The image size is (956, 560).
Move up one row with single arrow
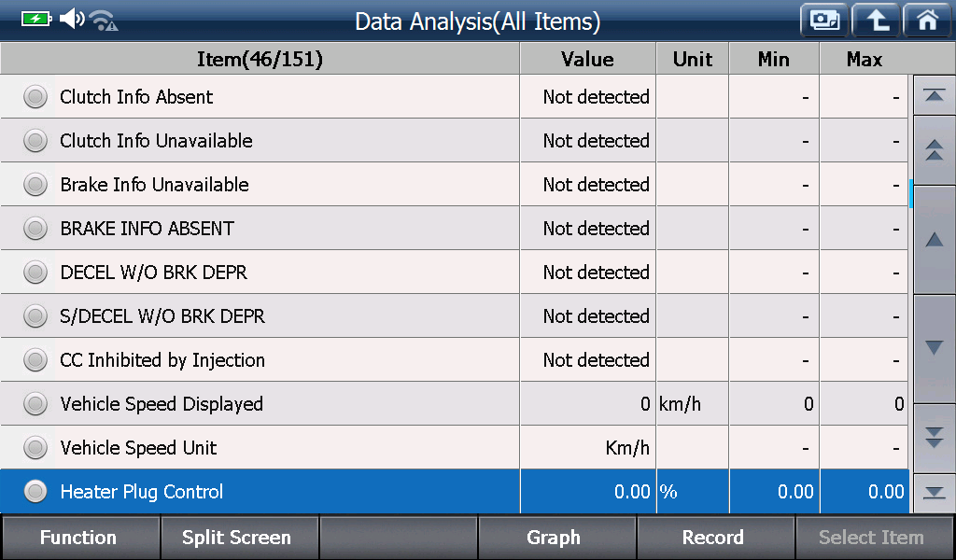[x=934, y=240]
